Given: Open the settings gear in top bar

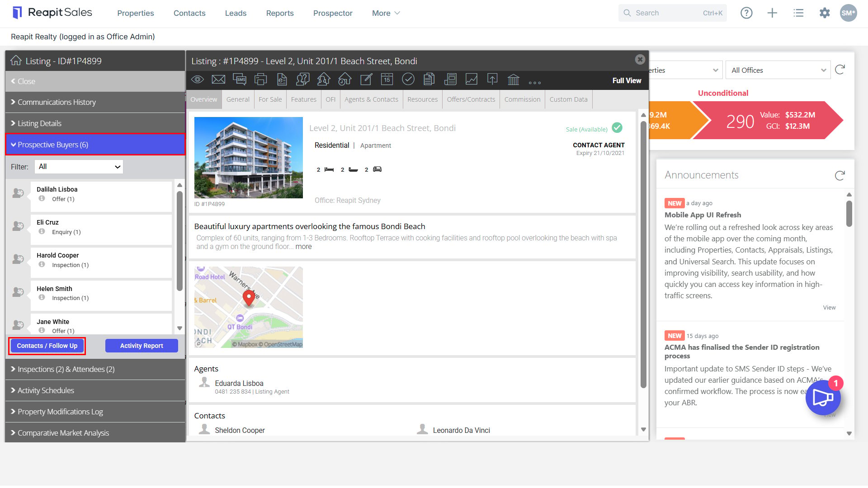Looking at the screenshot, I should [x=825, y=13].
